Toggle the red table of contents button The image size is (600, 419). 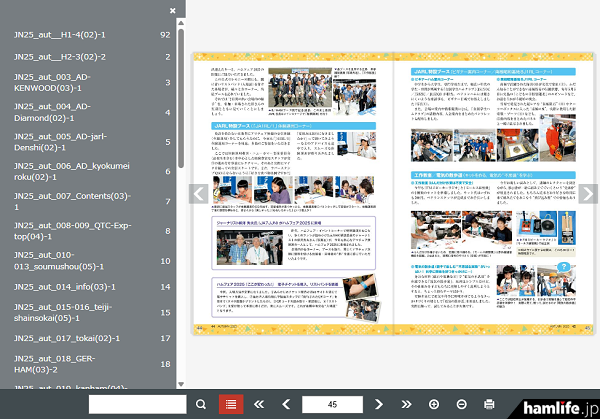tap(231, 404)
